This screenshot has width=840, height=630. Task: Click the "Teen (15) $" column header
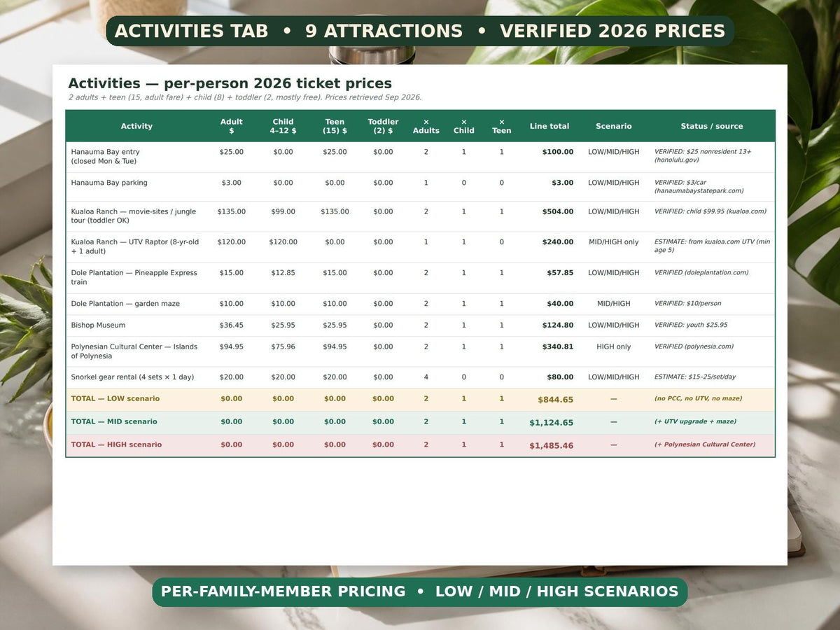pos(335,126)
